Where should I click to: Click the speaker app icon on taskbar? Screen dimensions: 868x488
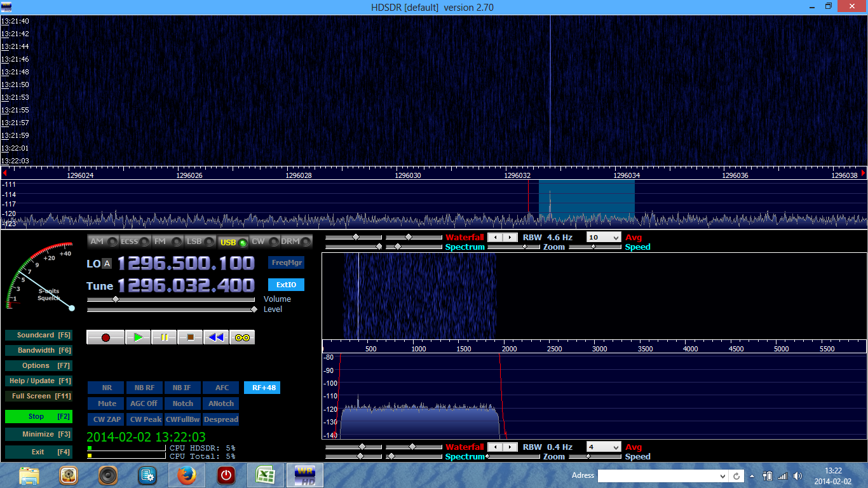108,475
